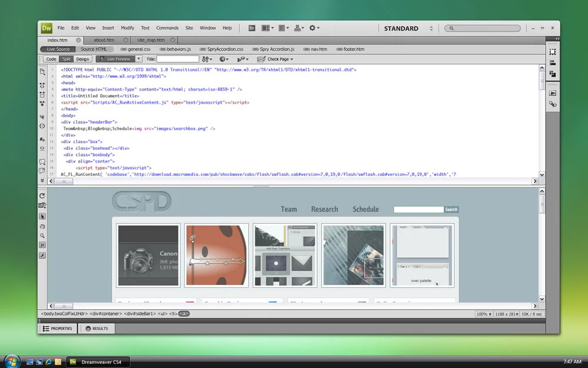The image size is (588, 368).
Task: Click the Refresh icon in preview toolbar
Action: click(42, 195)
